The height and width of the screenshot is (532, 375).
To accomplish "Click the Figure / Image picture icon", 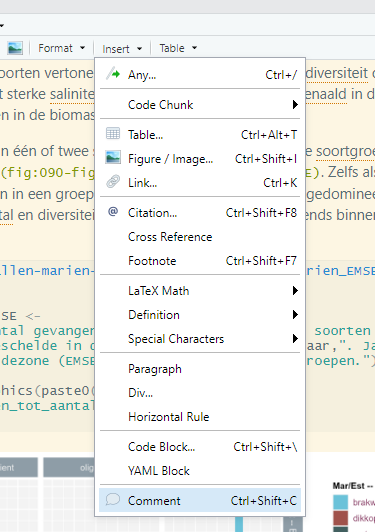I will point(113,158).
